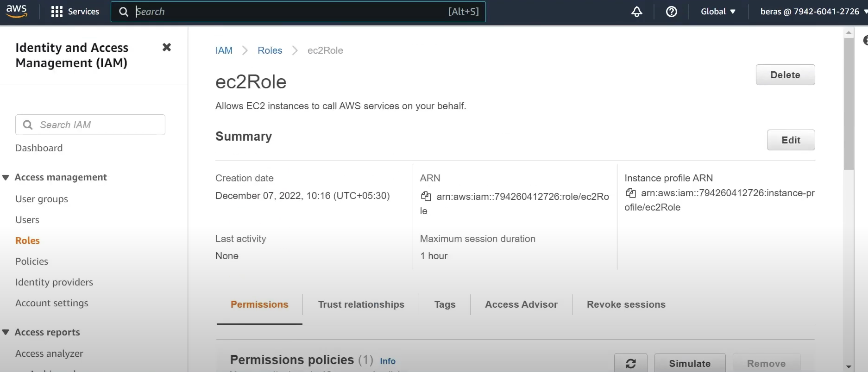868x372 pixels.
Task: Click the ec2Role page heading
Action: coord(251,82)
